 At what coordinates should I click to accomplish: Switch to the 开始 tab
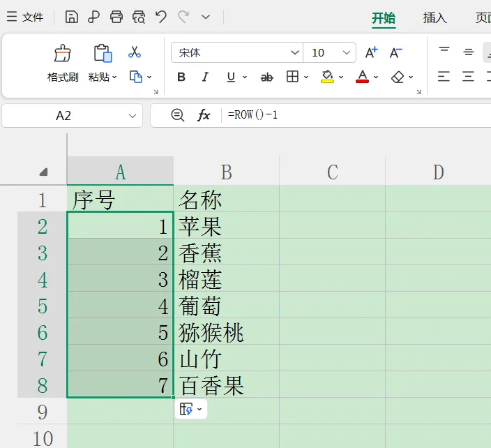pos(384,18)
